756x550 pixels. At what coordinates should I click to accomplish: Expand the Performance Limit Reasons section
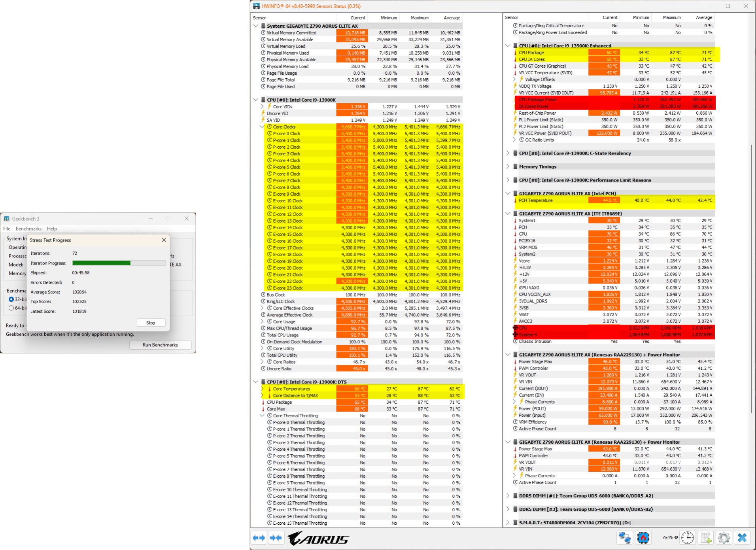click(x=508, y=180)
